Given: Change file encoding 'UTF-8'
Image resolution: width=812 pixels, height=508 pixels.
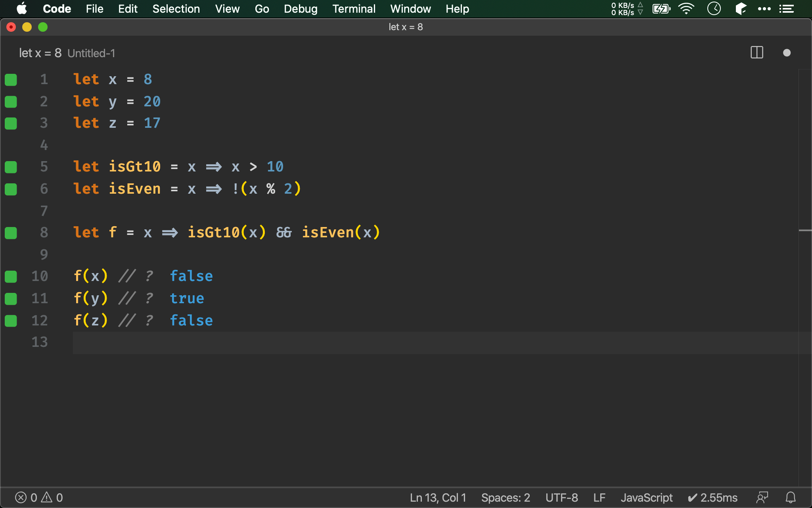Looking at the screenshot, I should 562,498.
